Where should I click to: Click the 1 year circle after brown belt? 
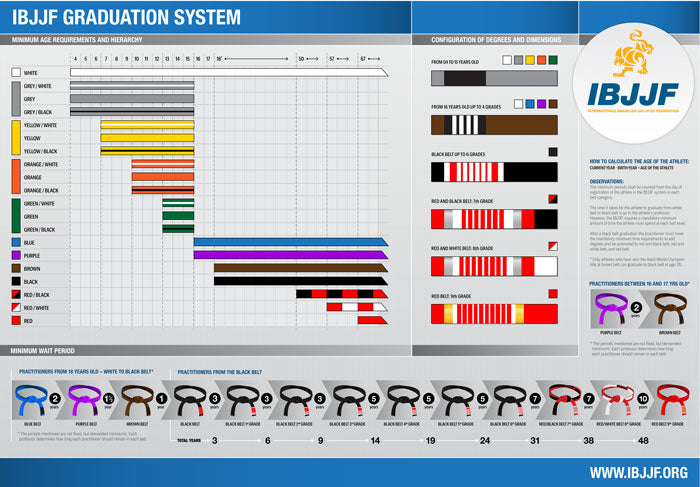coord(161,399)
